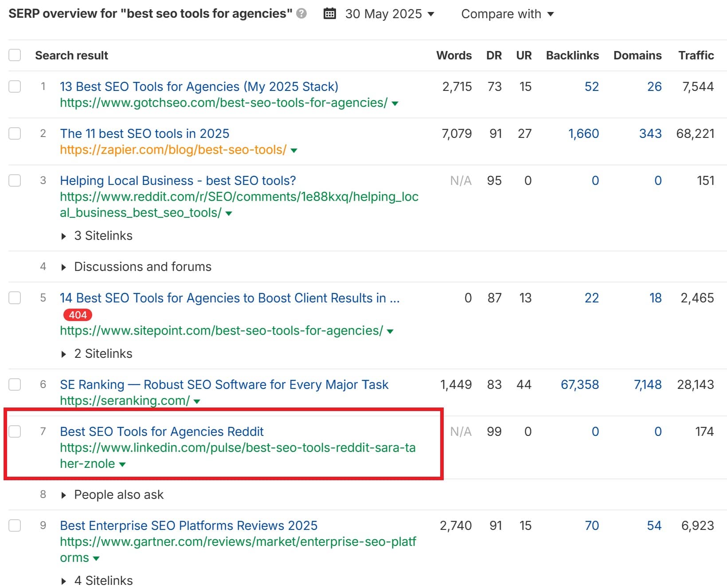Image resolution: width=727 pixels, height=588 pixels.
Task: Click the Domains column header
Action: click(x=637, y=55)
